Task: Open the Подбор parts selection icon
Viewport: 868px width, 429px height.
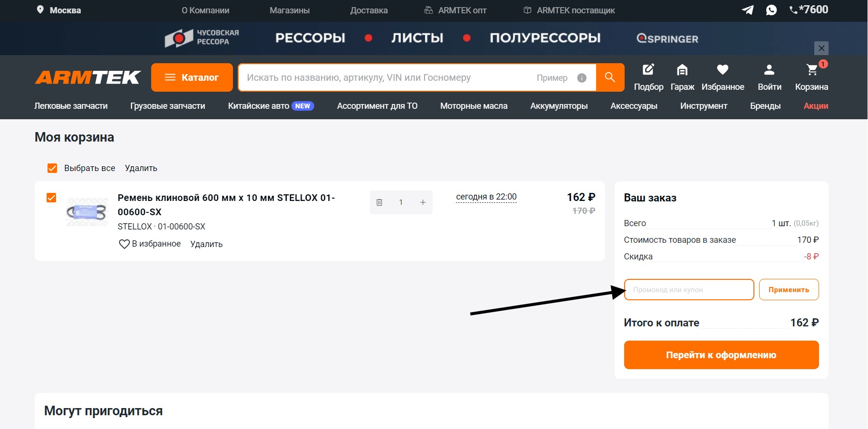Action: tap(648, 70)
